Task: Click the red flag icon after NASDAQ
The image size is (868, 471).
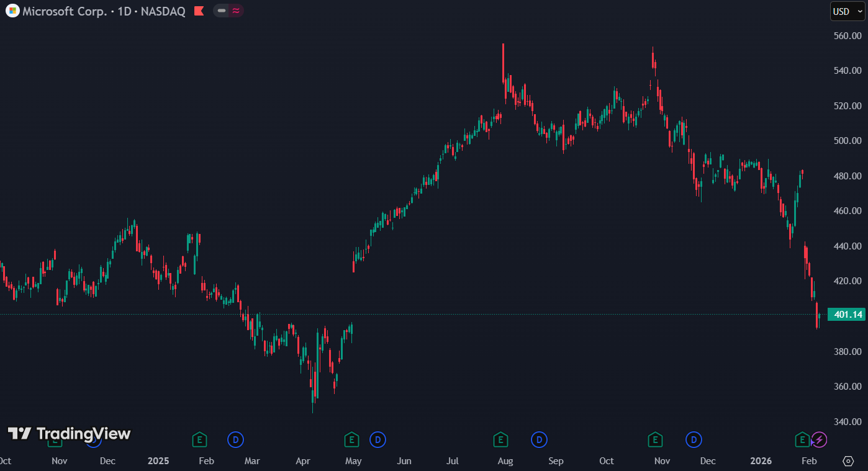Action: coord(199,11)
